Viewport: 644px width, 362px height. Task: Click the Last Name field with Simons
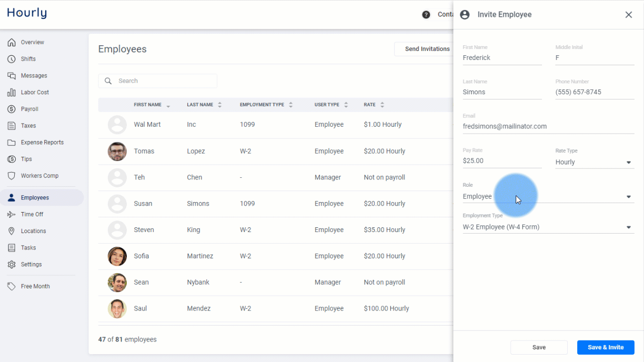(x=502, y=92)
